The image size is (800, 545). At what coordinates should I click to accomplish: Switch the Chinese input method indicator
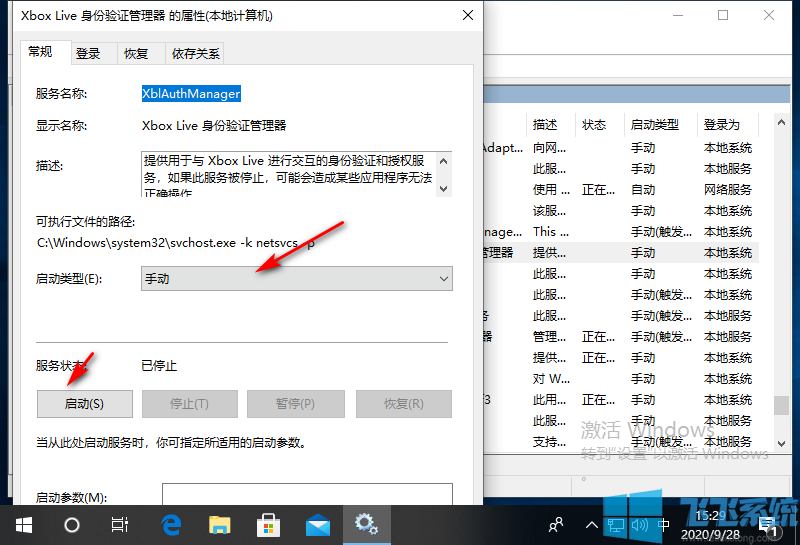coord(663,525)
